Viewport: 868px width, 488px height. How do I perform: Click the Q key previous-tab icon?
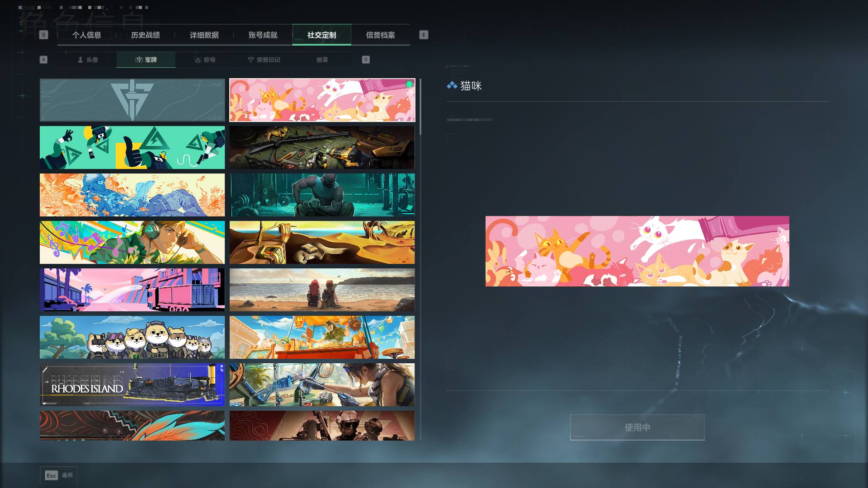pyautogui.click(x=43, y=35)
